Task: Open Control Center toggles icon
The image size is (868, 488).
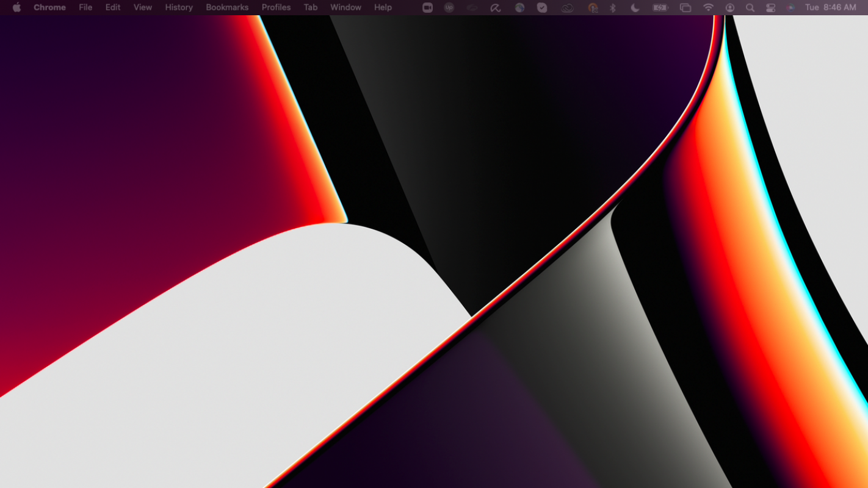Action: point(770,7)
